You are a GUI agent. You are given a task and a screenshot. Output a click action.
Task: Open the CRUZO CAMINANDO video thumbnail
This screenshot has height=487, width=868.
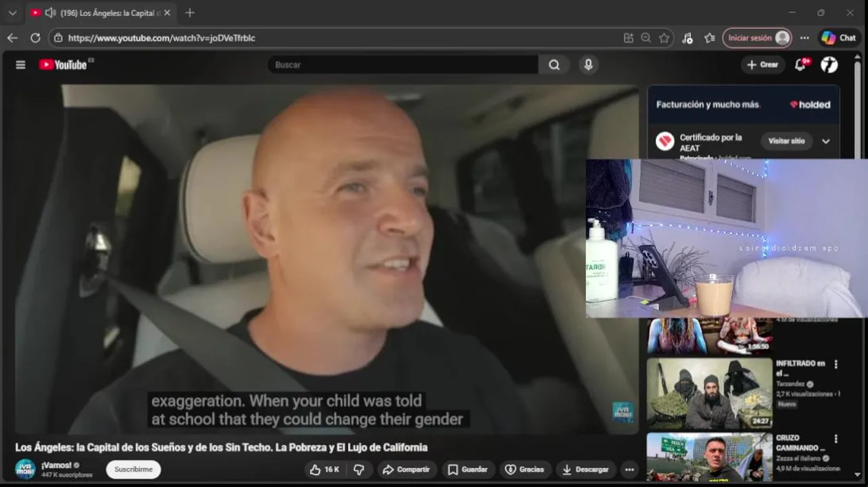coord(709,457)
